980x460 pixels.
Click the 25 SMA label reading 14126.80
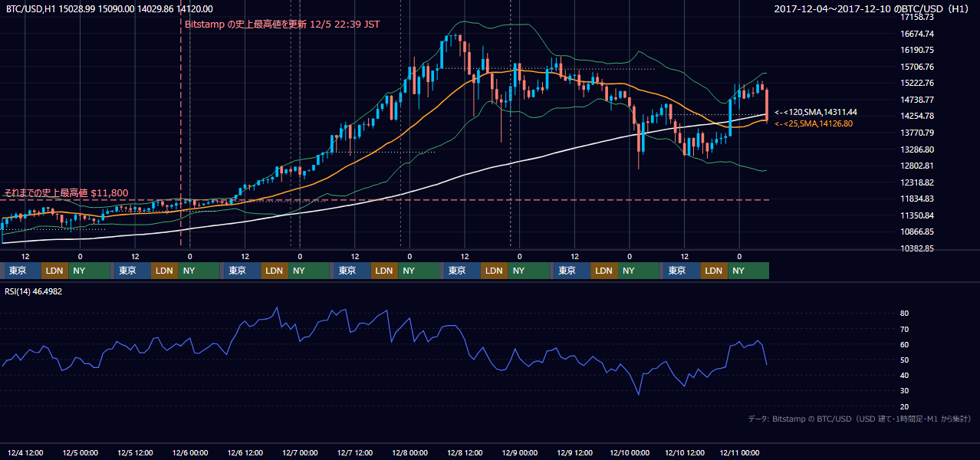click(813, 123)
